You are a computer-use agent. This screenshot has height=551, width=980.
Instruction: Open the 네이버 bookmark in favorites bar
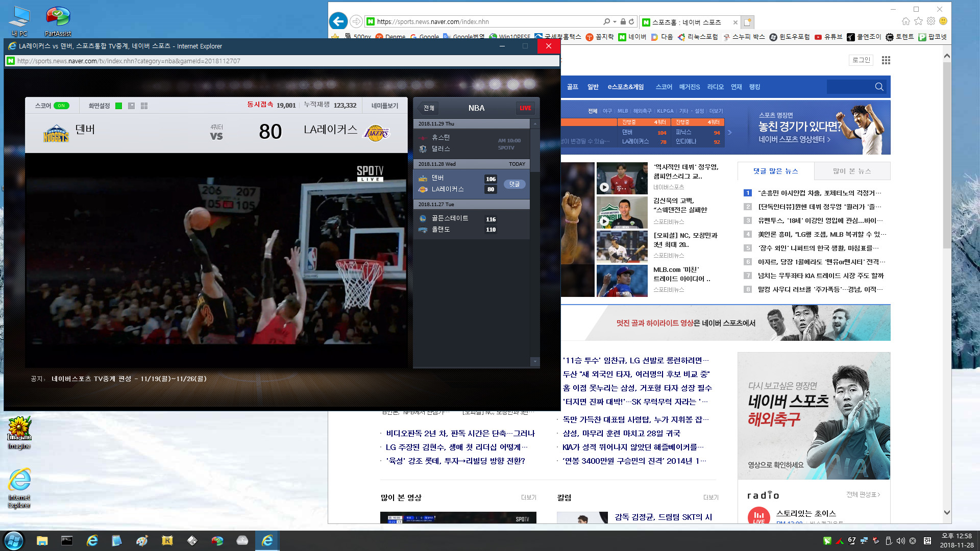pos(632,37)
